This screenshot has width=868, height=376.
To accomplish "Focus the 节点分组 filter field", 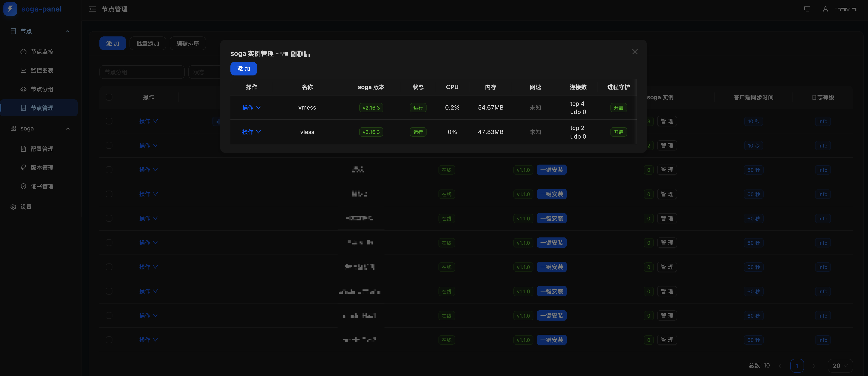I will pyautogui.click(x=142, y=72).
